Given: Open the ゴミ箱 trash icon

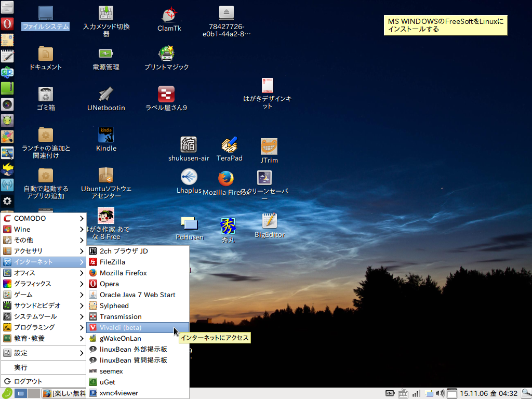Looking at the screenshot, I should tap(46, 95).
